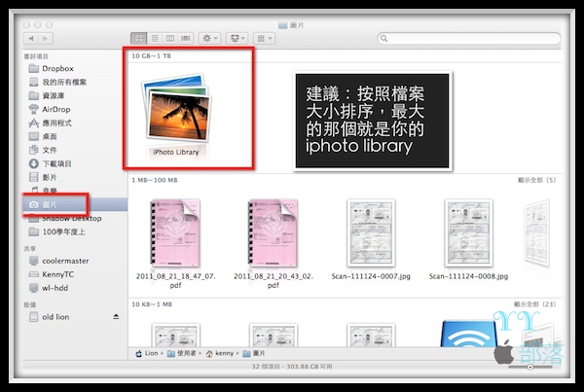
Task: Open 100學年度上 folder in the sidebar
Action: tap(57, 232)
